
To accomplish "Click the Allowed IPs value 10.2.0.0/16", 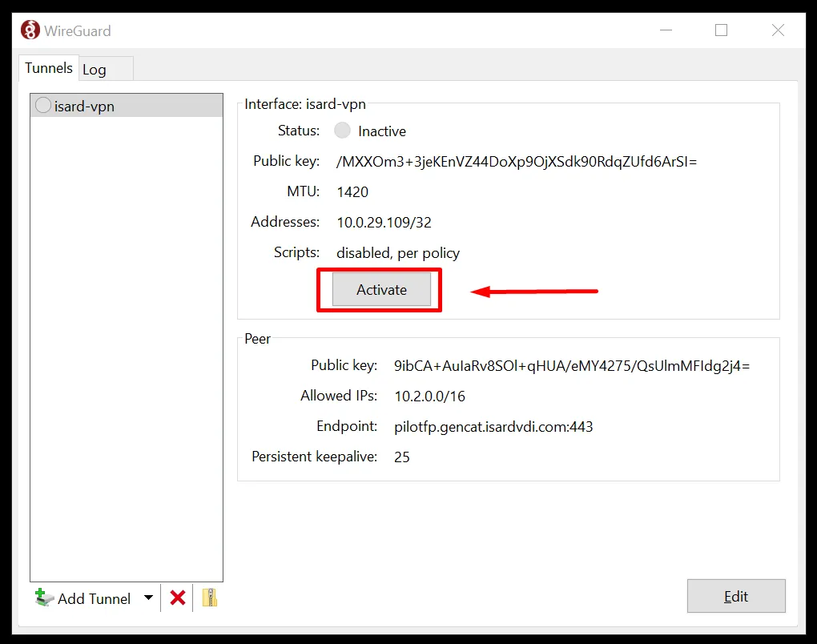I will point(429,396).
